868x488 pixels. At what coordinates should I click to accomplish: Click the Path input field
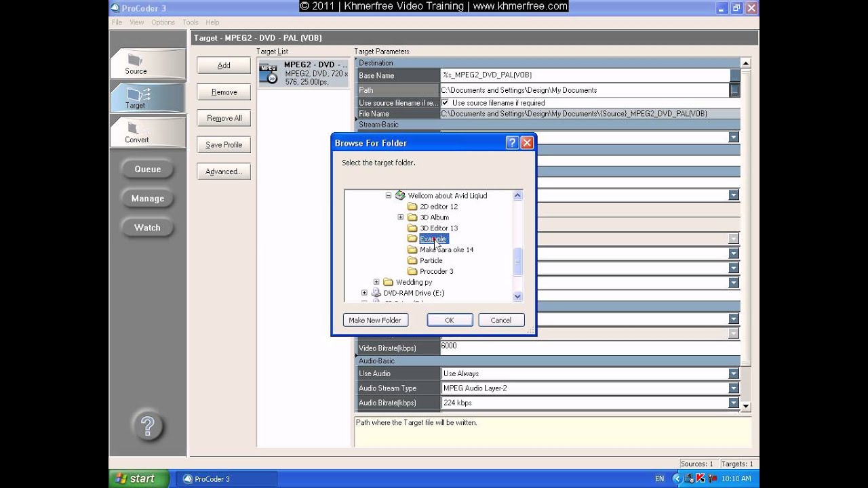(x=585, y=89)
